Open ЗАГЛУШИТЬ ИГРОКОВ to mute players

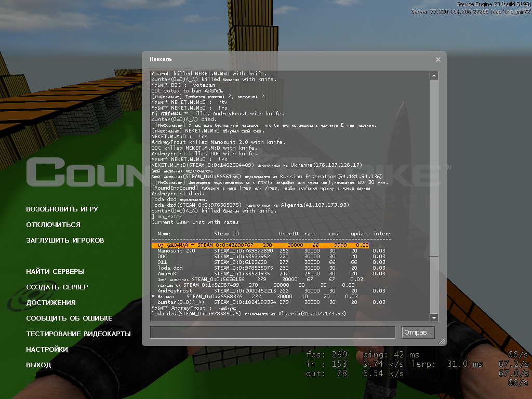click(x=65, y=240)
